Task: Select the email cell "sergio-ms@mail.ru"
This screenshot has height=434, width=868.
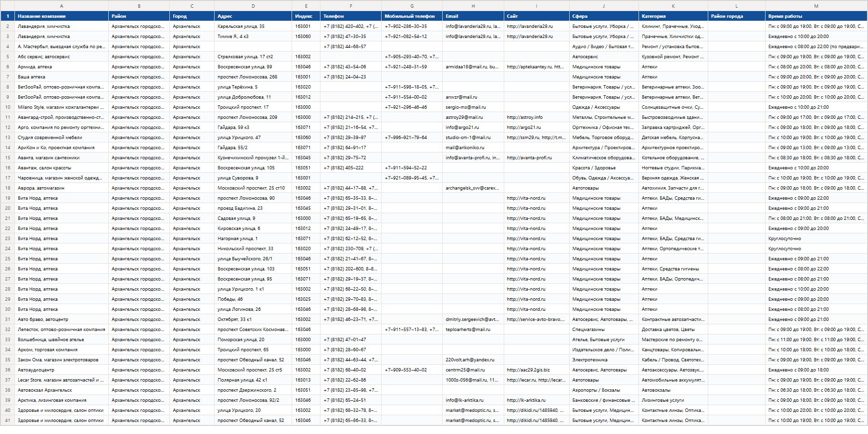Action: pyautogui.click(x=473, y=107)
